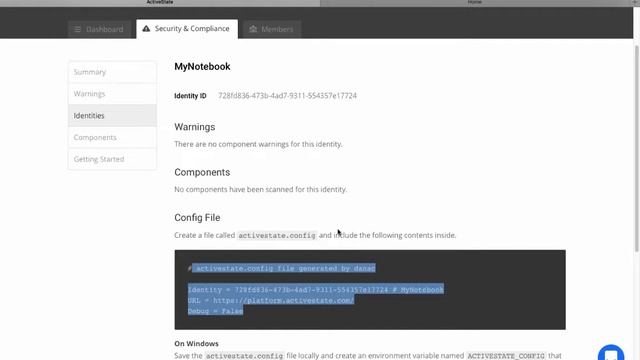
Task: Click the ACTIVESTATE_CONFIG variable name
Action: [x=506, y=356]
